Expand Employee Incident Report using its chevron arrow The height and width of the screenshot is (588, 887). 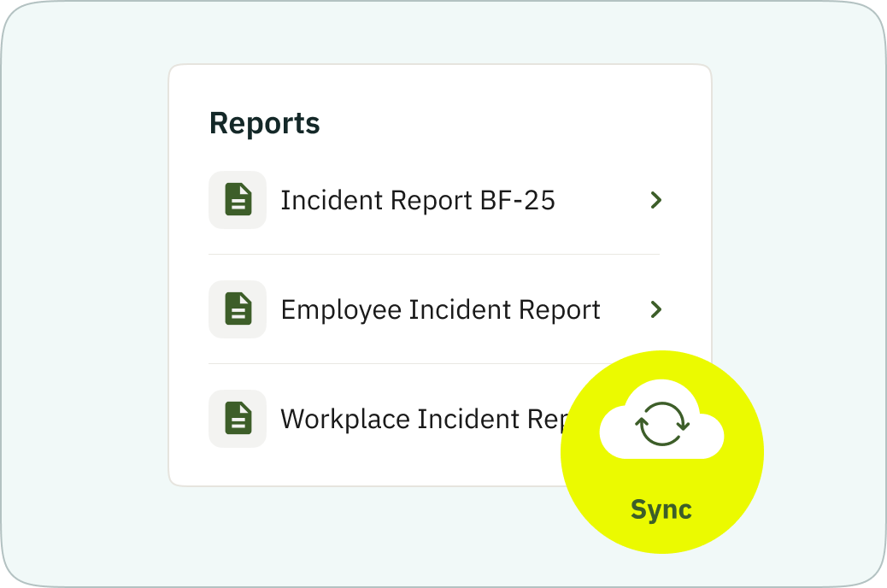[655, 309]
